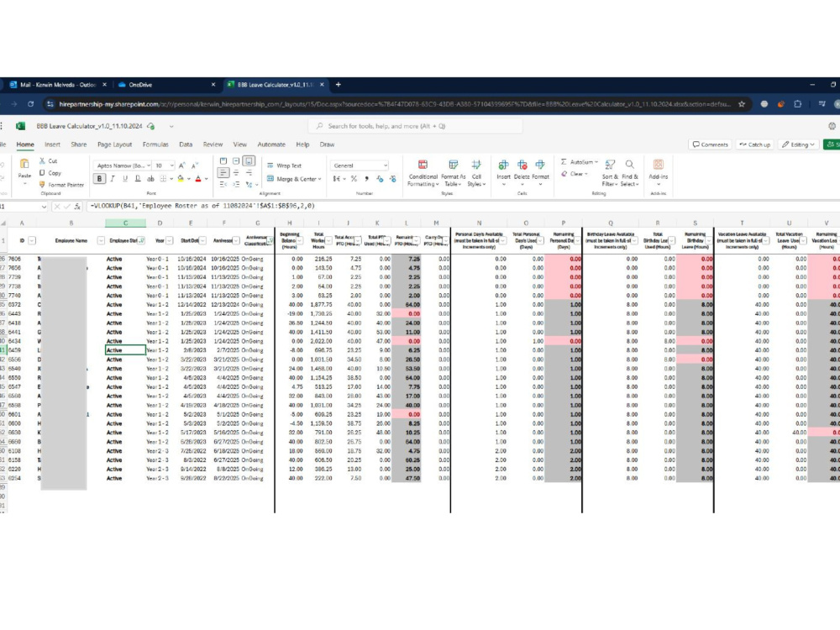
Task: Toggle Italic formatting
Action: 113,178
